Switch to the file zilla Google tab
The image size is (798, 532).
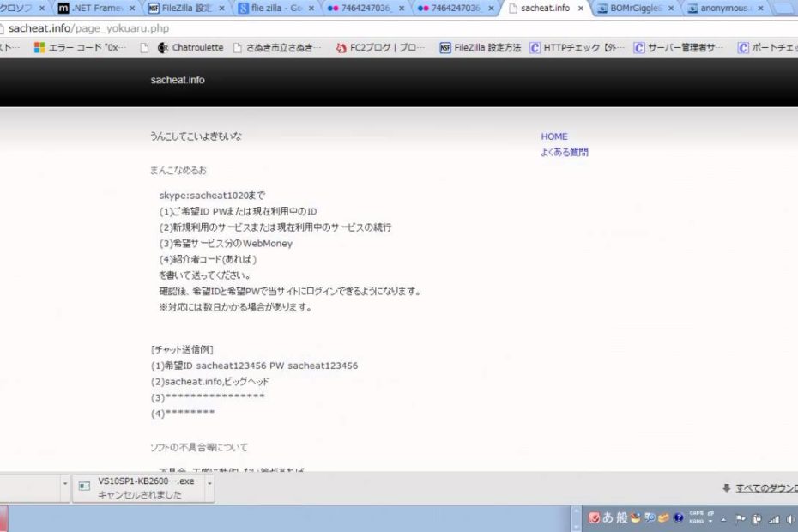274,9
